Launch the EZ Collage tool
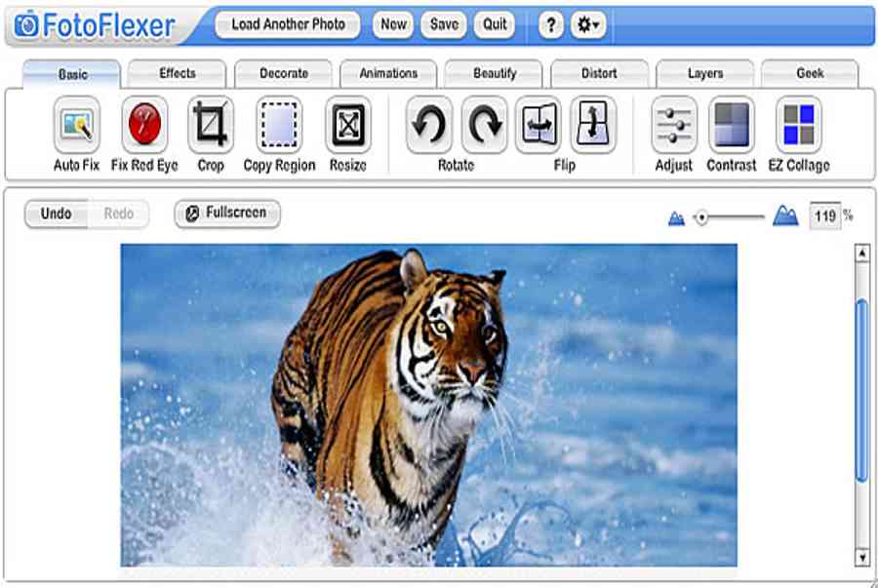This screenshot has height=588, width=878. (x=798, y=124)
